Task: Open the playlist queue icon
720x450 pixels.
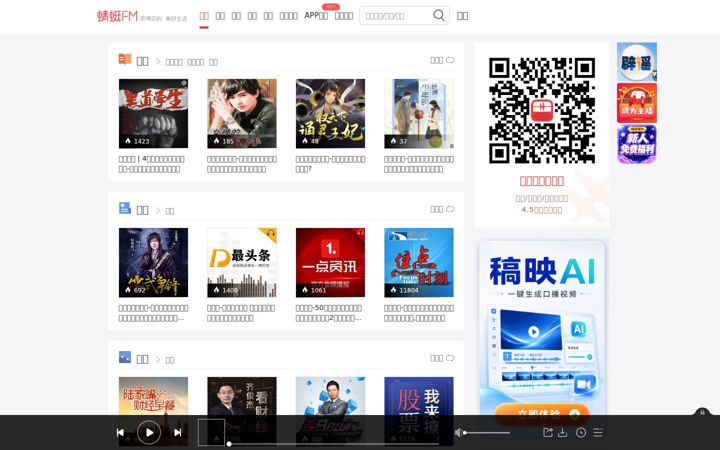Action: pos(598,432)
